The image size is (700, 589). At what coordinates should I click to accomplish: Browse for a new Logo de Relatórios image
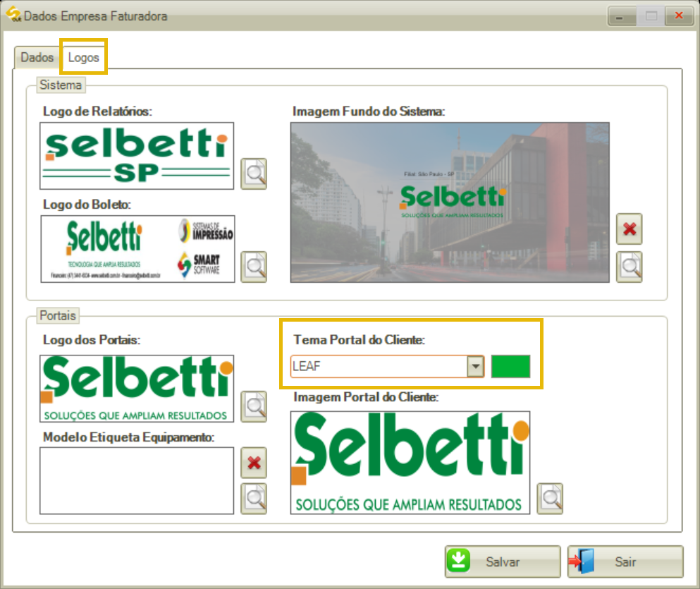click(254, 174)
